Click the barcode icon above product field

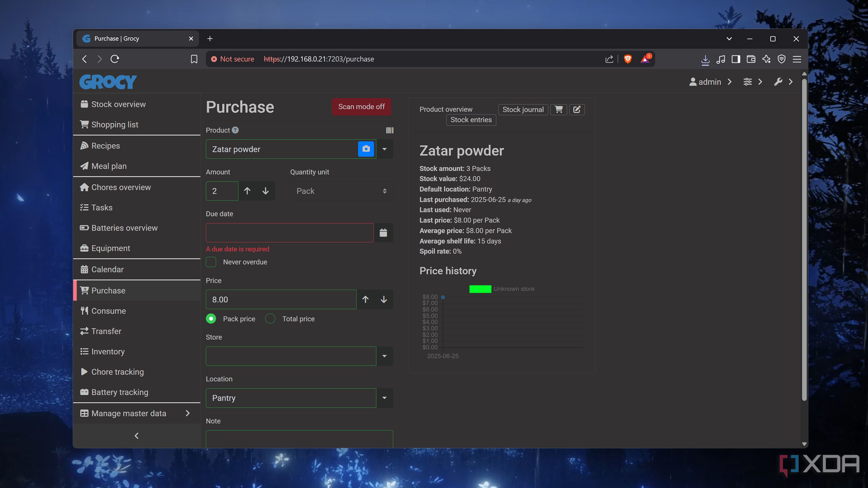(x=389, y=130)
